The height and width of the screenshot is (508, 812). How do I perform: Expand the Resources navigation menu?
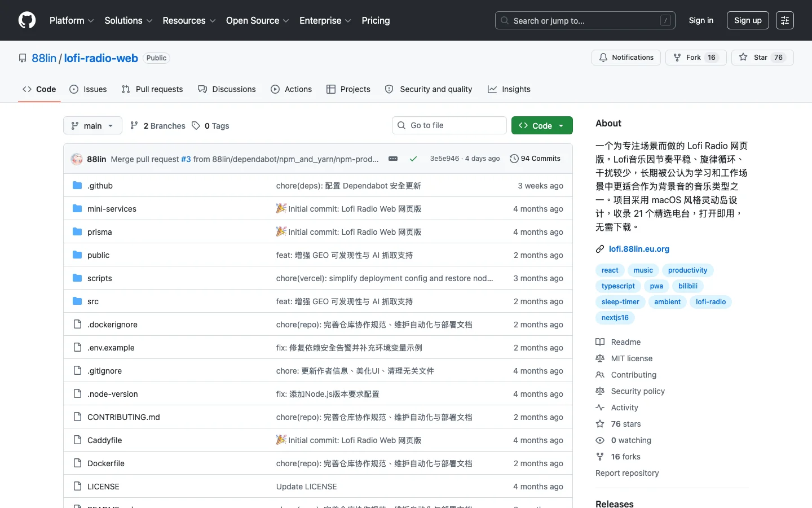189,20
